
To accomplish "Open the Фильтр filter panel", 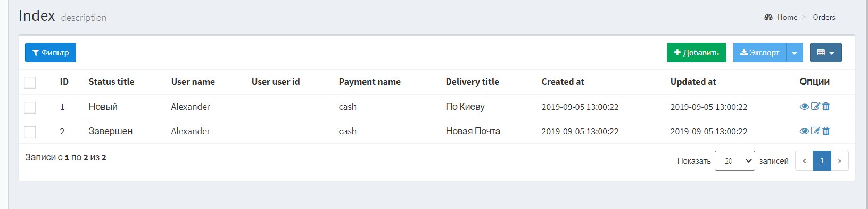I will click(x=51, y=53).
